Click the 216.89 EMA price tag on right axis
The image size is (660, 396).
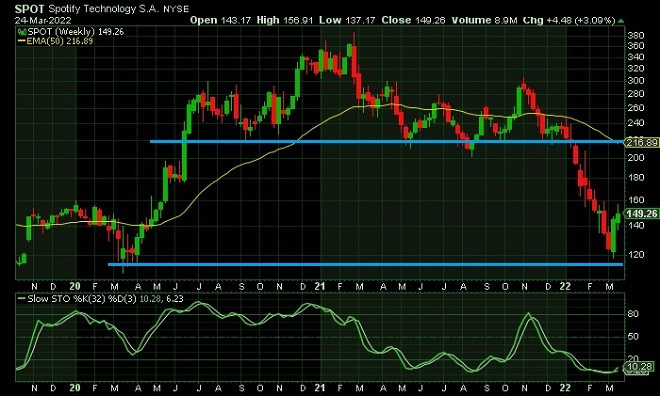coord(642,142)
